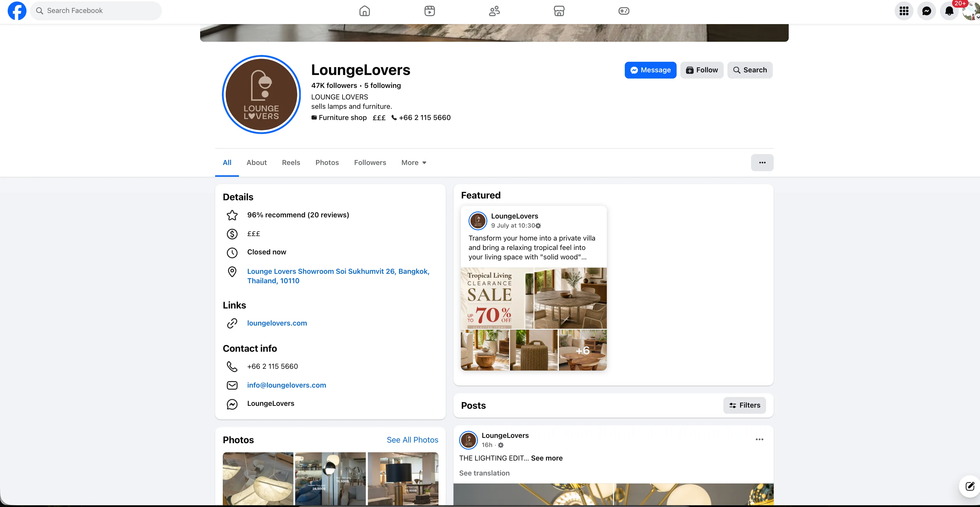Open the Messenger icon in top bar
980x507 pixels.
pos(927,11)
